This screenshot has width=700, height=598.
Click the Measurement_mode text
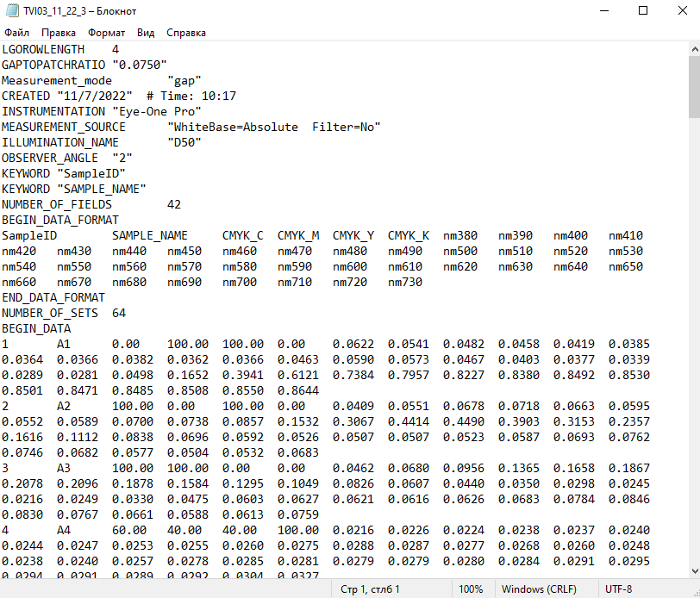click(x=57, y=80)
